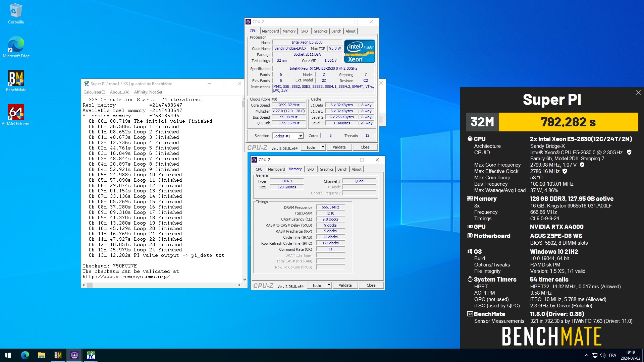
Task: Switch to Graphics tab in lower CPU-Z
Action: point(327,169)
